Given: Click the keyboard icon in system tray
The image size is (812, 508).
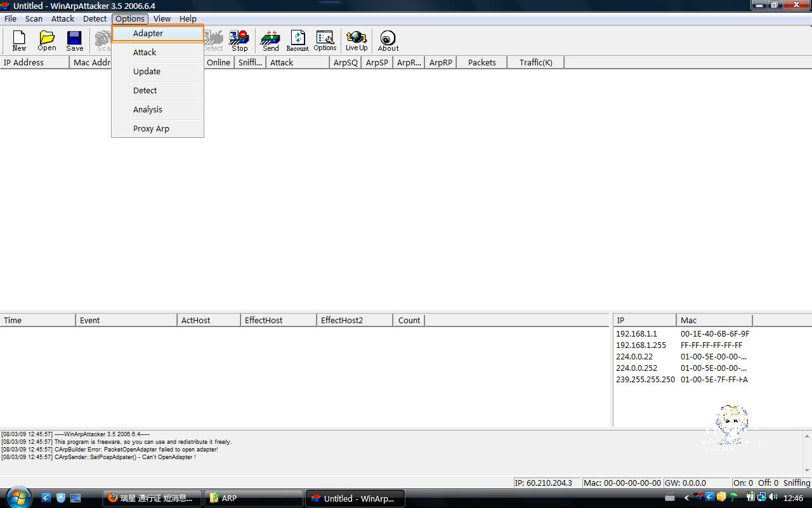Looking at the screenshot, I should pos(670,498).
